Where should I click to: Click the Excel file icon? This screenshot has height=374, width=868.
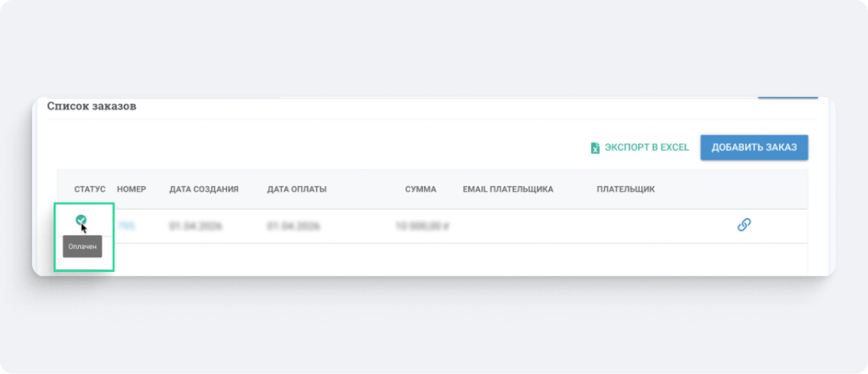(594, 148)
